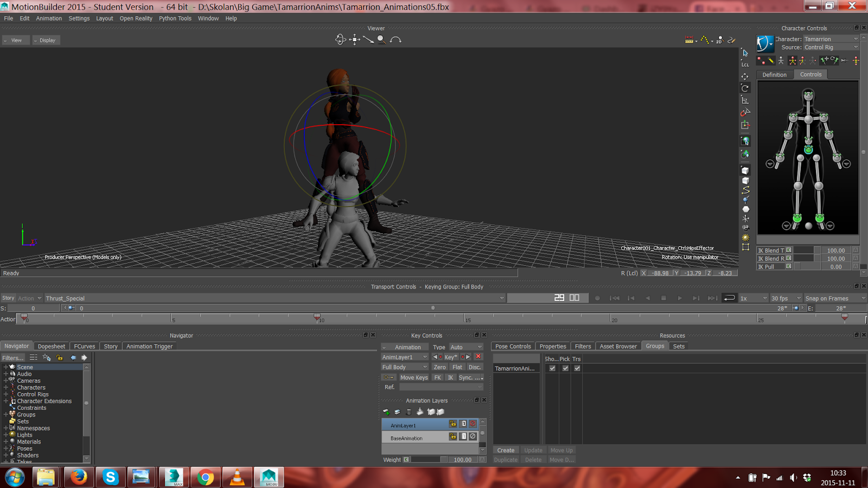The width and height of the screenshot is (868, 488).
Task: Uncheck Pick for TamarrionAni group
Action: coord(565,368)
